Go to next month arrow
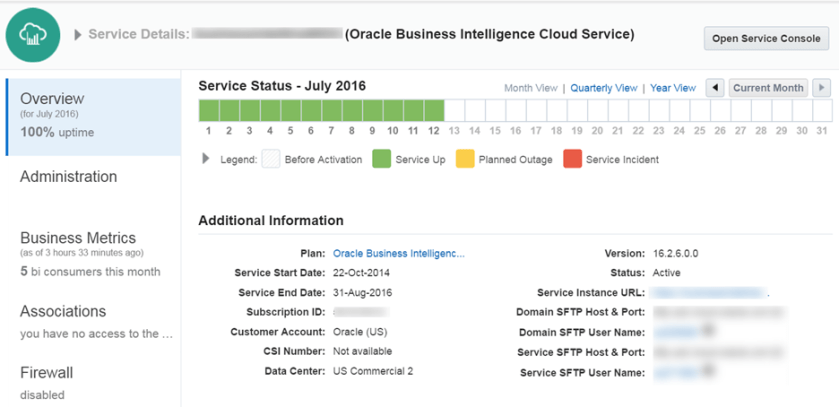The height and width of the screenshot is (407, 839). click(x=821, y=88)
